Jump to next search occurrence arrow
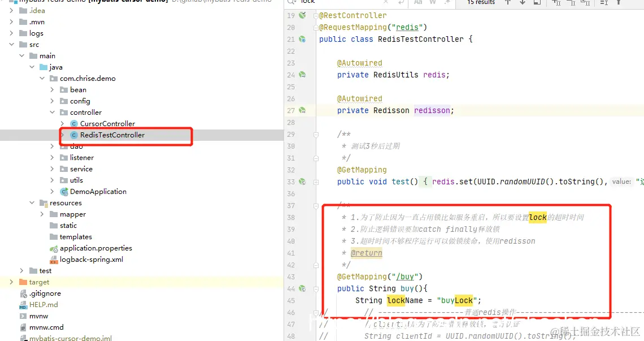This screenshot has width=644, height=341. tap(523, 2)
